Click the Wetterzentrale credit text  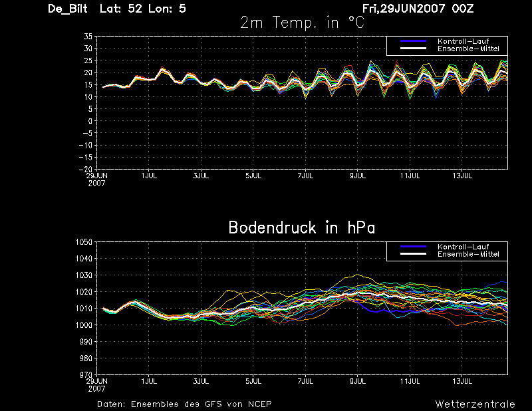[475, 404]
